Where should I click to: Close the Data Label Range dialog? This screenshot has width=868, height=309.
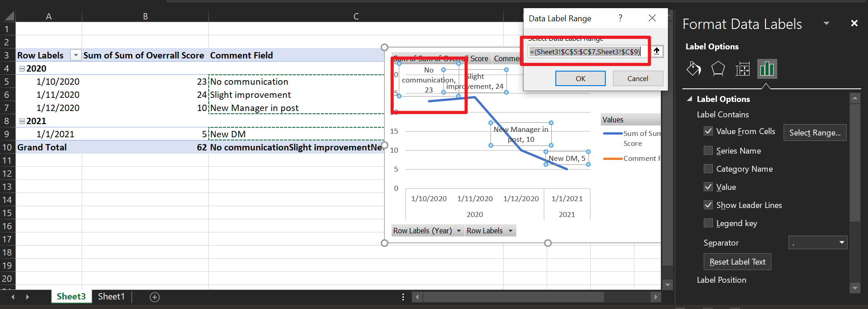click(652, 18)
